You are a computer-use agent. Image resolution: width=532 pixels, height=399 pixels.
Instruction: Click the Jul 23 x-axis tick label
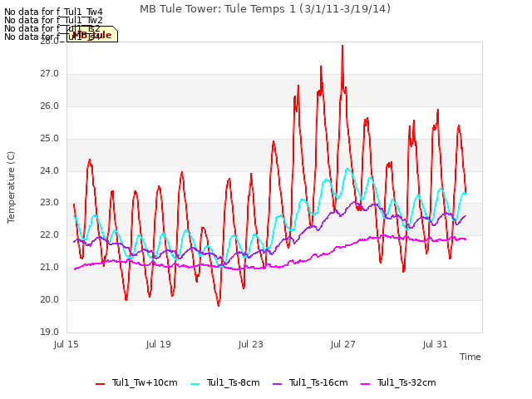pyautogui.click(x=251, y=344)
